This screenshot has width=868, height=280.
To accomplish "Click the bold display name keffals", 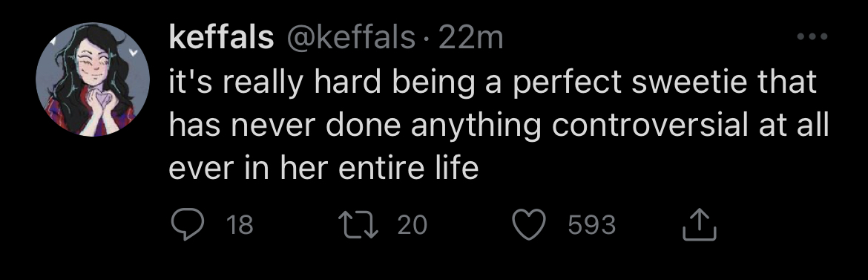I will 221,38.
